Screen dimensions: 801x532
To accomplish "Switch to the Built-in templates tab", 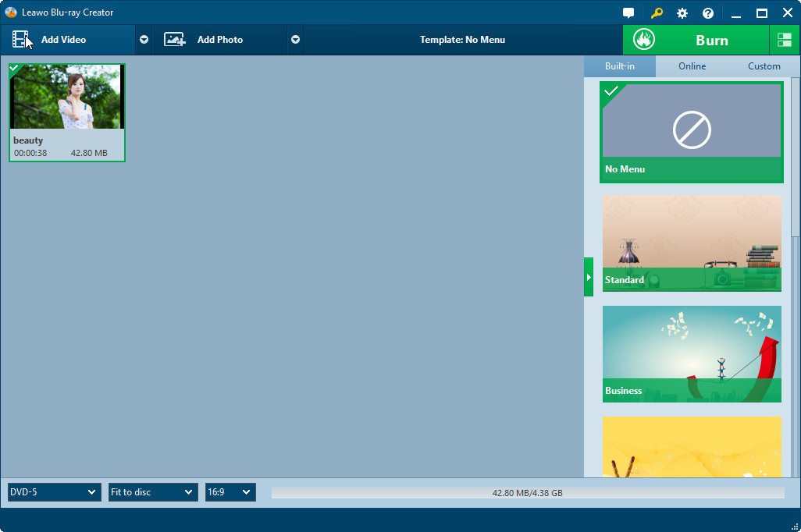I will pos(620,66).
